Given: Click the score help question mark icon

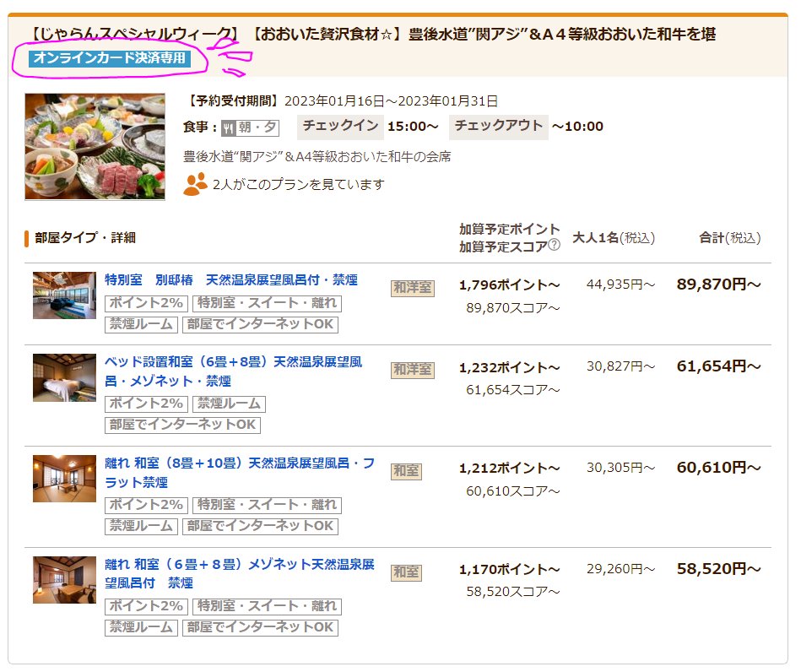Looking at the screenshot, I should point(554,245).
